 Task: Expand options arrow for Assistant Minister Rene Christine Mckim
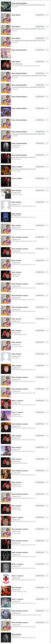tap(46, 73)
